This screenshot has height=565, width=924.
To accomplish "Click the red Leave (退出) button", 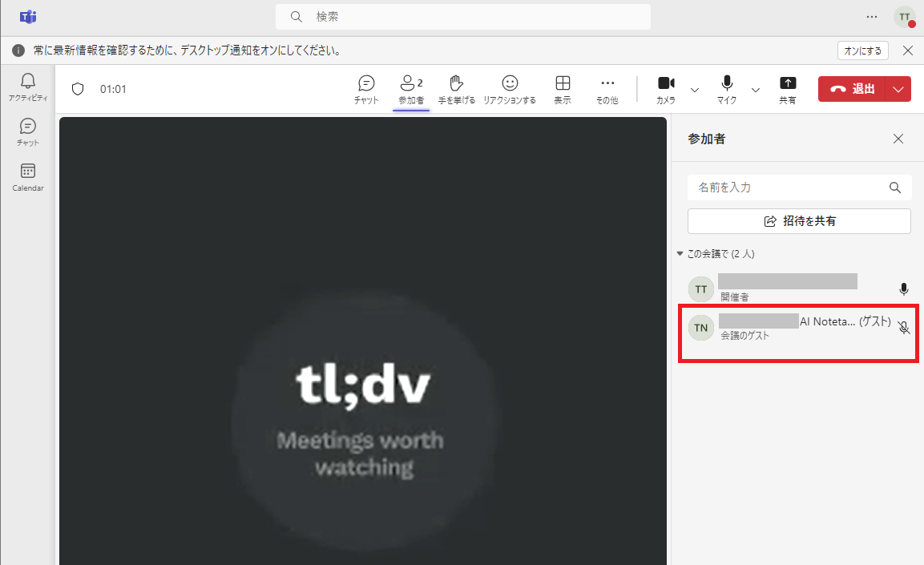I will pos(852,89).
